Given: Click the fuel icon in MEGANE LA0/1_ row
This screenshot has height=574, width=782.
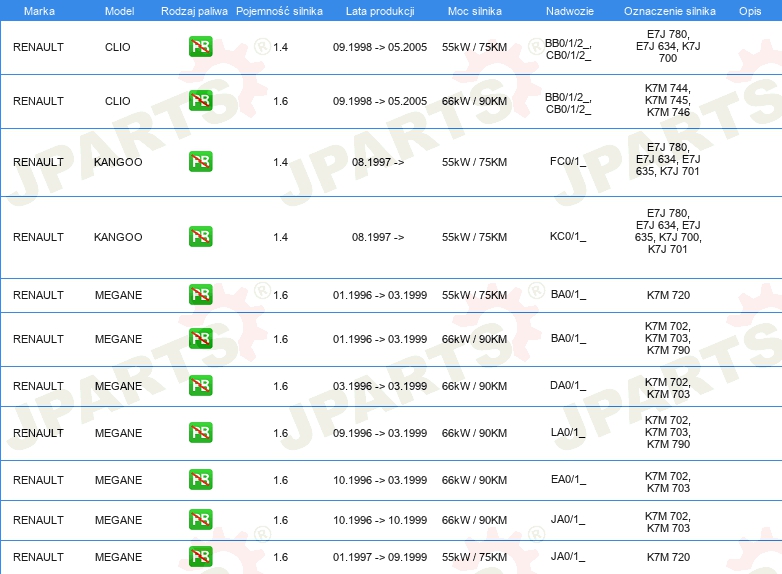Looking at the screenshot, I should point(200,432).
